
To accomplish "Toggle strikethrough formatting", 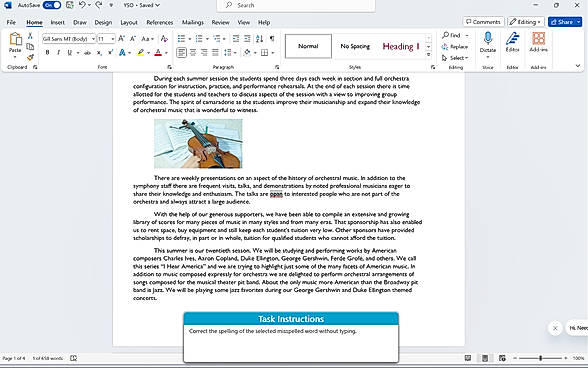I will tap(87, 53).
